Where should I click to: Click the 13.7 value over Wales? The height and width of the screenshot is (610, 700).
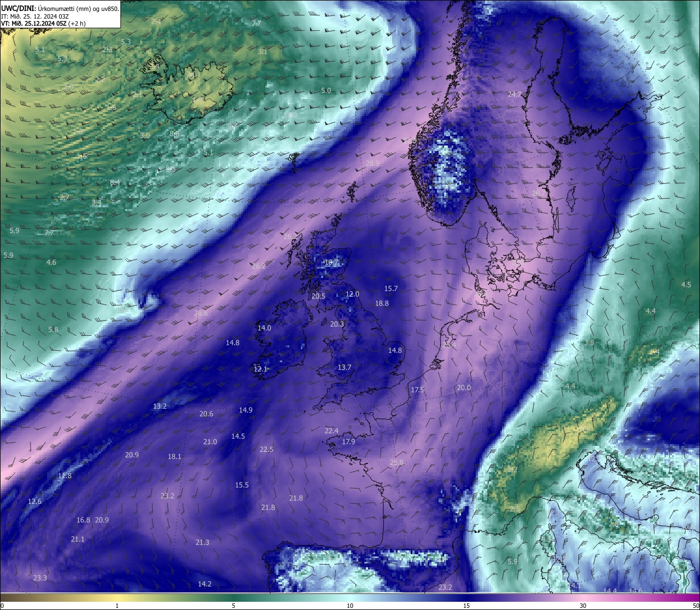pyautogui.click(x=344, y=367)
